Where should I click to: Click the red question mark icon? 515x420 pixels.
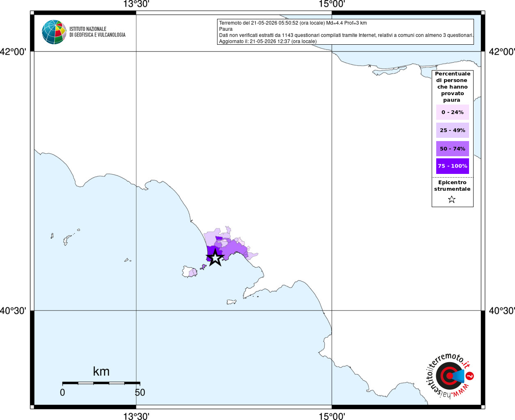point(470,376)
